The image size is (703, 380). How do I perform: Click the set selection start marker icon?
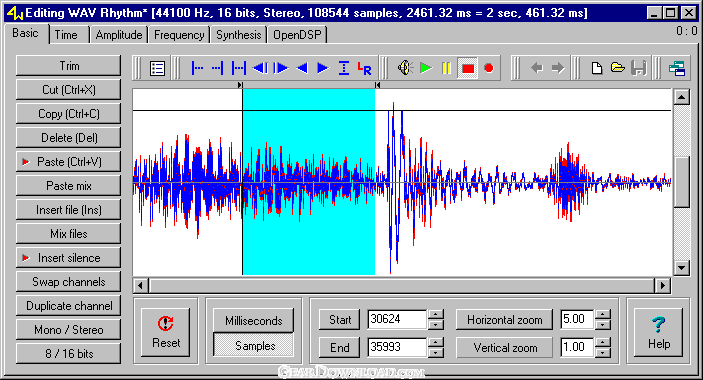(x=197, y=68)
